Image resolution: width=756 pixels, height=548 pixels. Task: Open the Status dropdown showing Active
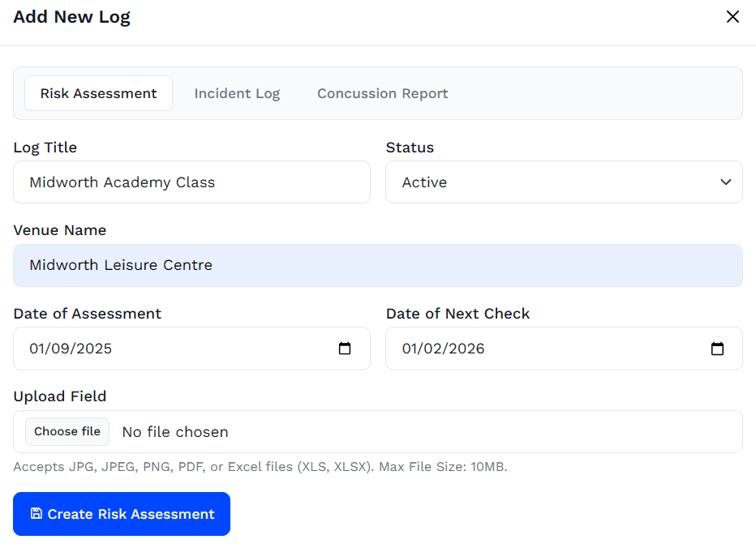click(564, 182)
